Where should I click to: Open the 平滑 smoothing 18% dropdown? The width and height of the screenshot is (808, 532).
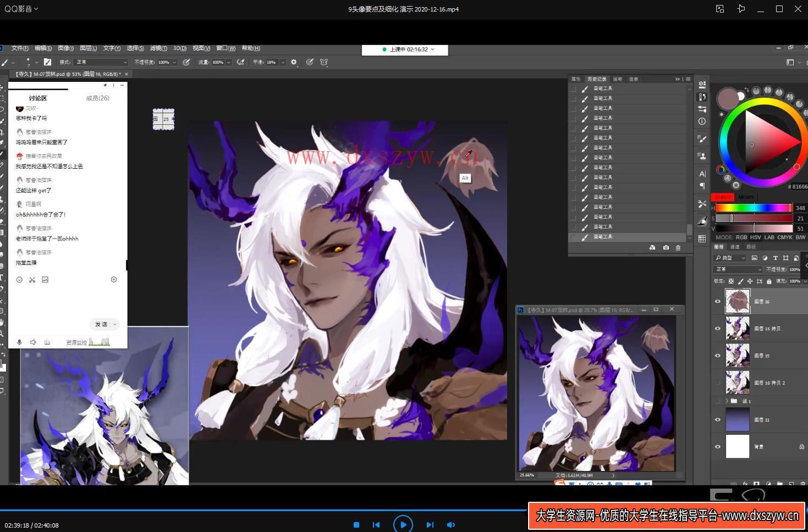point(283,62)
